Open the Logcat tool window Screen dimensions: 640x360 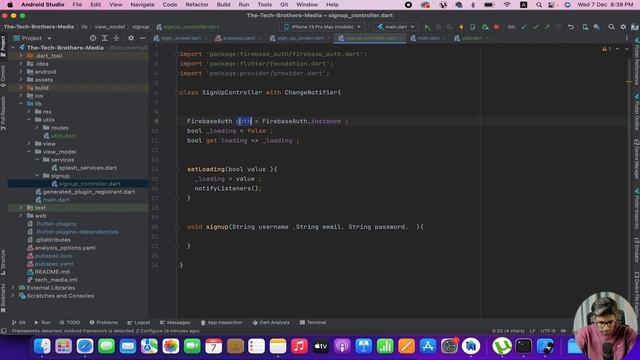[x=139, y=322]
